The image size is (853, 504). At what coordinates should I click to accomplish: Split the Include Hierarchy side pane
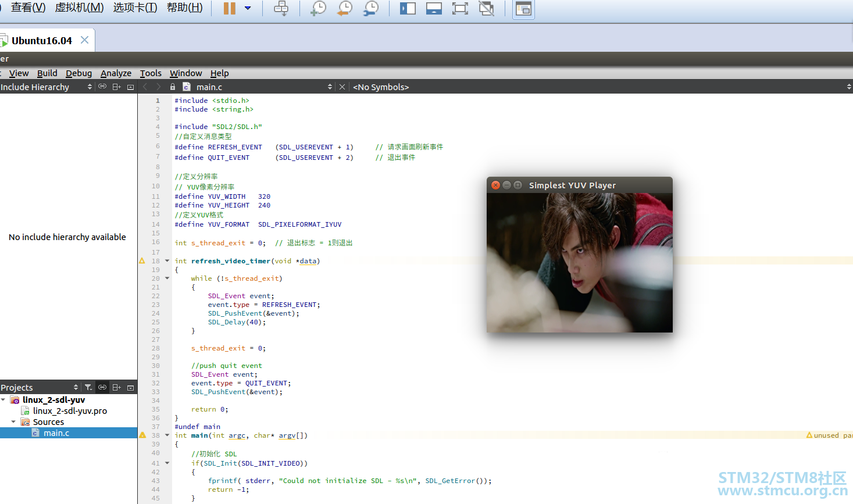(x=116, y=87)
